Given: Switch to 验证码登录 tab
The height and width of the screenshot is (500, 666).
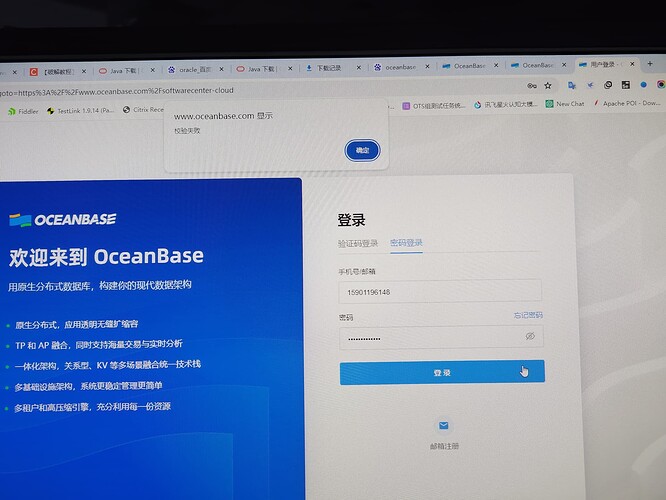Looking at the screenshot, I should (358, 243).
